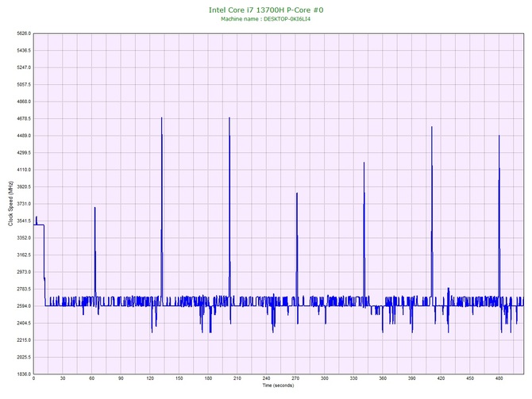Image resolution: width=532 pixels, height=399 pixels.
Task: Click the 3162.5 y-axis value
Action: [x=24, y=255]
